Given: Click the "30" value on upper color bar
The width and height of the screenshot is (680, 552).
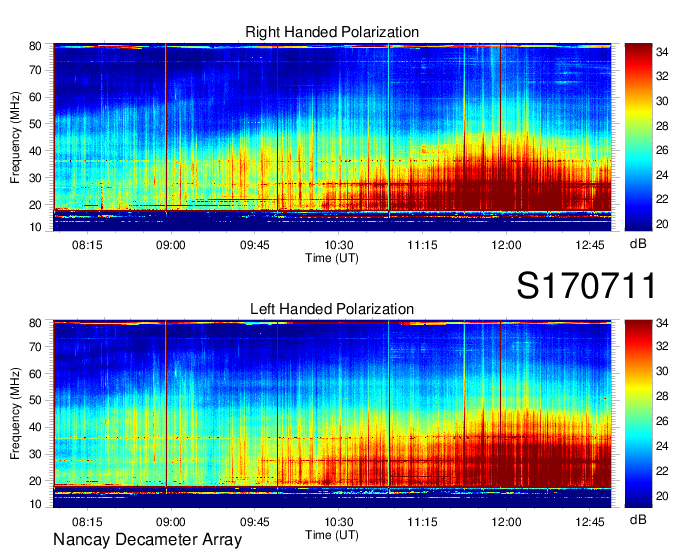Looking at the screenshot, I should click(662, 101).
